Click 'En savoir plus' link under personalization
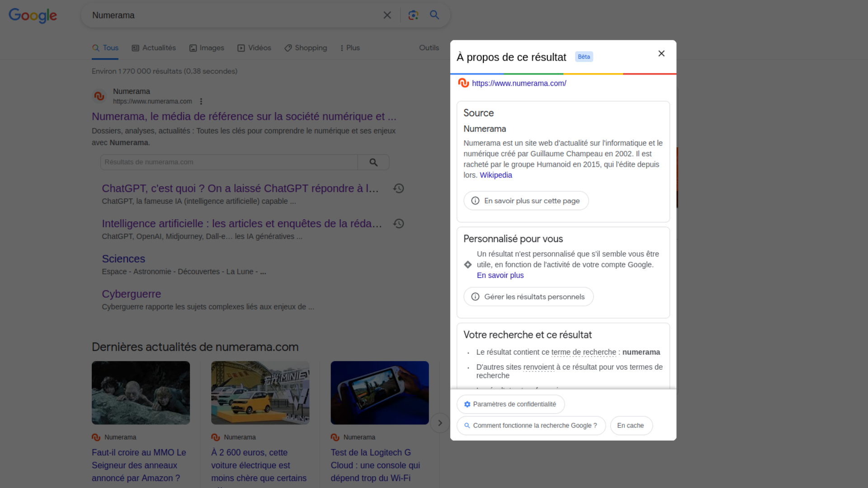 (x=500, y=276)
